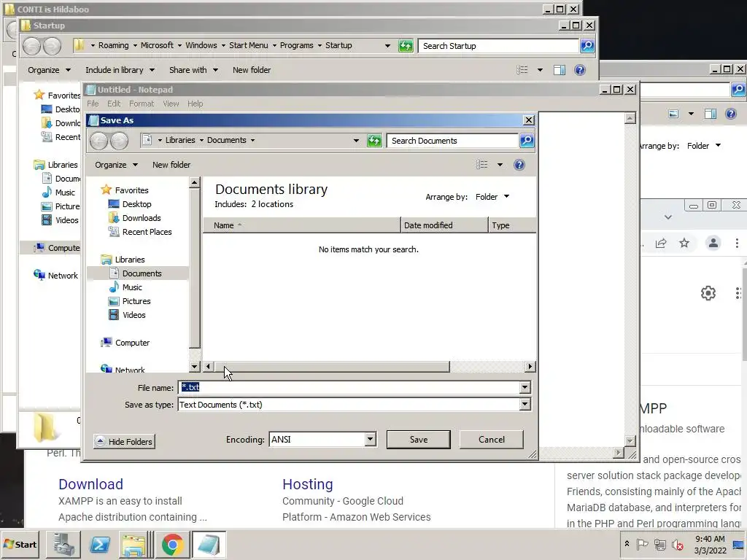Open the XAMPP Download link in Chrome

[90, 484]
